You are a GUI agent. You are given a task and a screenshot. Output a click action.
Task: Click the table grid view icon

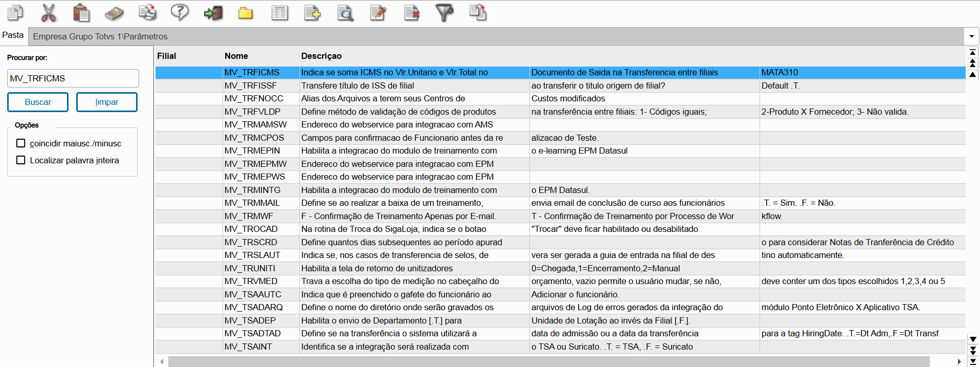279,13
